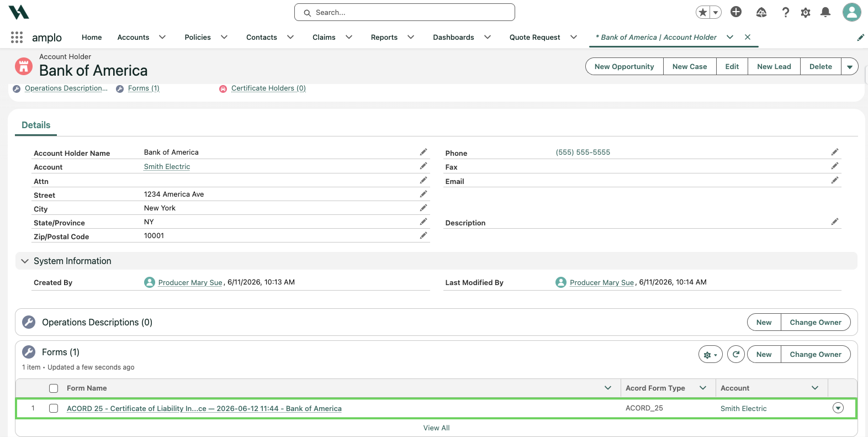Create new Operations Description

pos(764,322)
